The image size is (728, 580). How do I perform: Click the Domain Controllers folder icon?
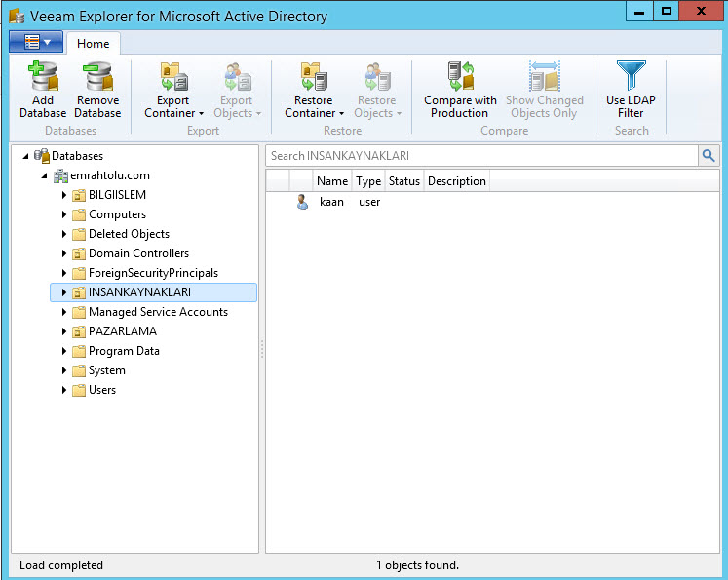coord(79,253)
